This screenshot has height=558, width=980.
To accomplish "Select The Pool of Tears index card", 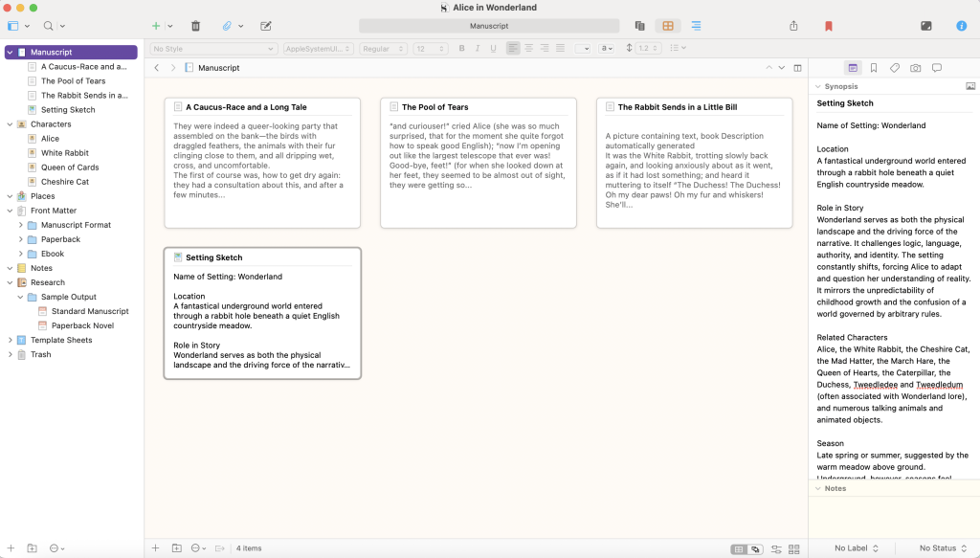I will click(478, 163).
